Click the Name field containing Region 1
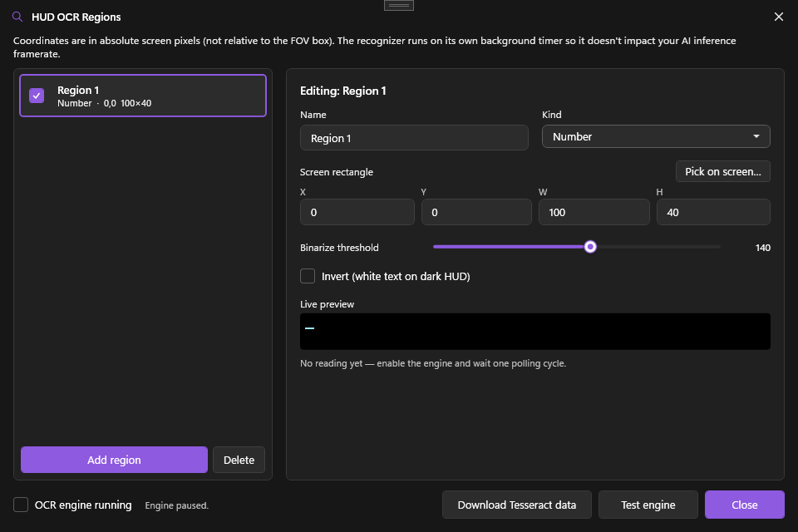 pos(414,138)
